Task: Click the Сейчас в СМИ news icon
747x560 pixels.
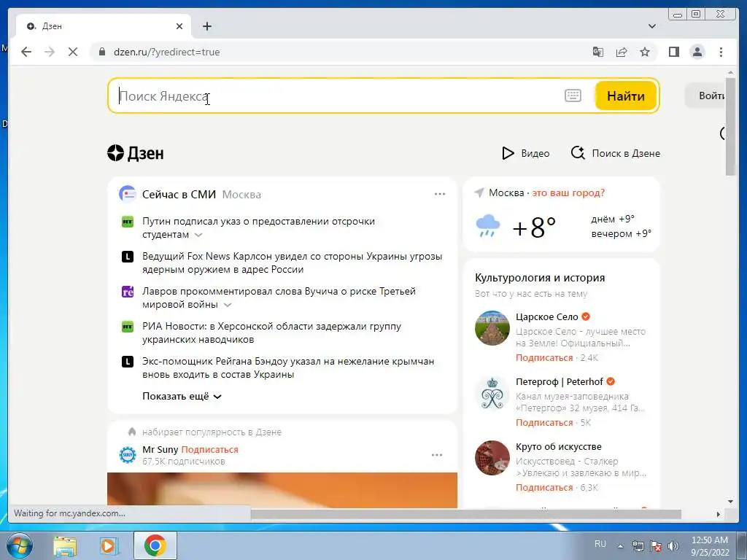Action: (127, 194)
